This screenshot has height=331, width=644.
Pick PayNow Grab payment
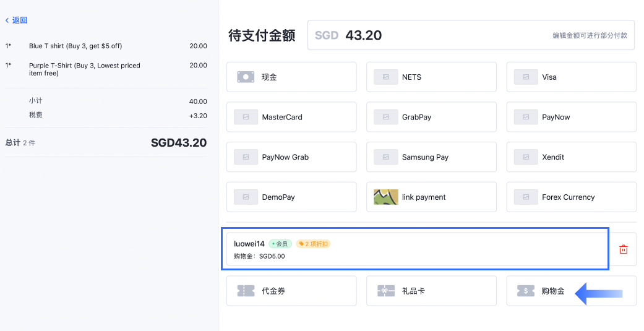pos(291,157)
